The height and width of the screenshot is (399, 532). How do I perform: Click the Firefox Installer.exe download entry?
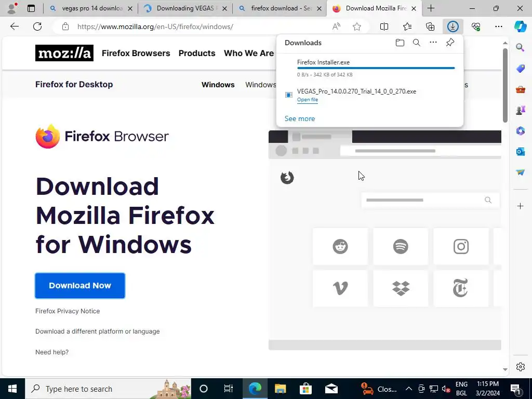pos(370,68)
